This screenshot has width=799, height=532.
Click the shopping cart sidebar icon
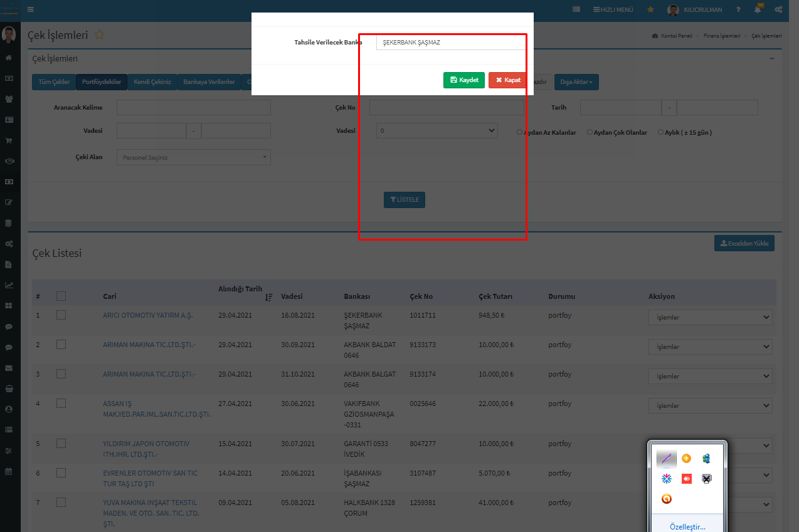click(x=9, y=140)
